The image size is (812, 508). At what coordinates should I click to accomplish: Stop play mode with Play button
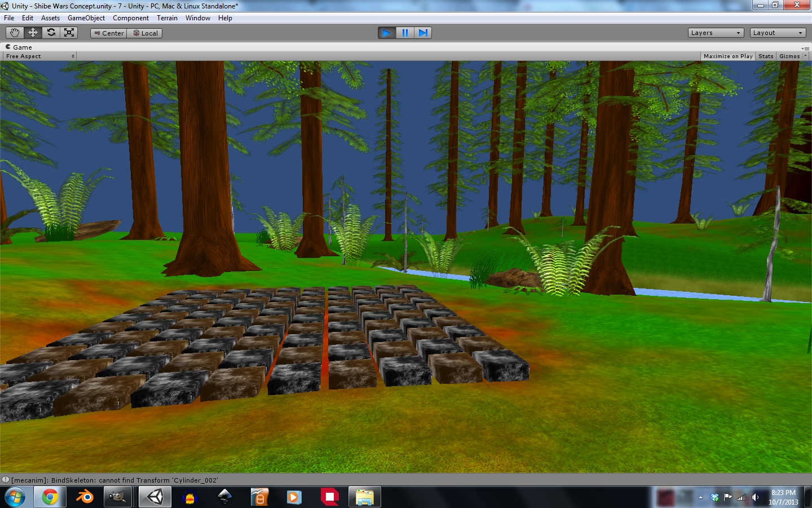click(387, 33)
